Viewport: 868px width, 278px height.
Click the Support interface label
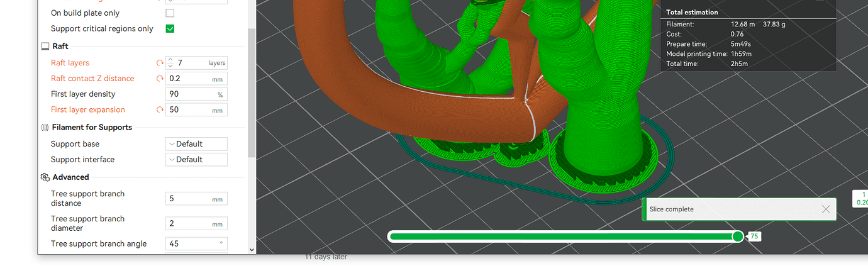(x=82, y=160)
